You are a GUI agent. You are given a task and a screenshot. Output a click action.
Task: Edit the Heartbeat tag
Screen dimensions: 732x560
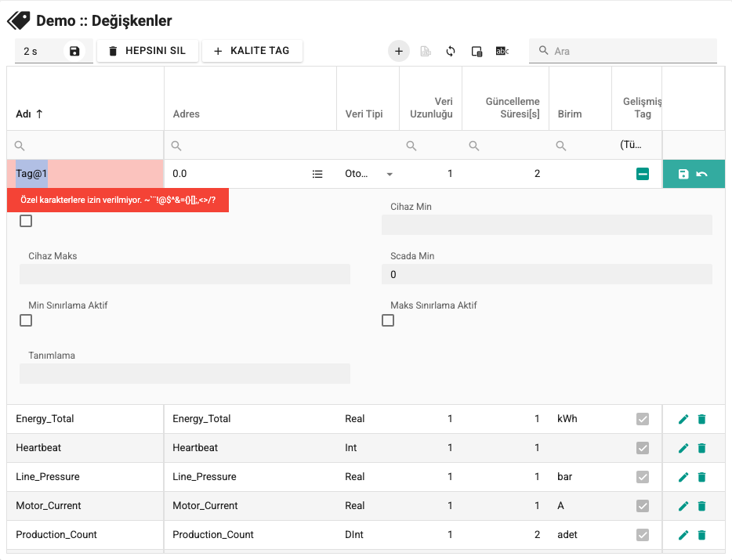pos(683,448)
